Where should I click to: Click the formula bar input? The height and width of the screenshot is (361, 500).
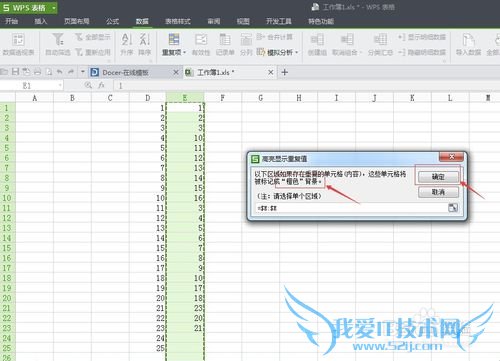tap(307, 86)
